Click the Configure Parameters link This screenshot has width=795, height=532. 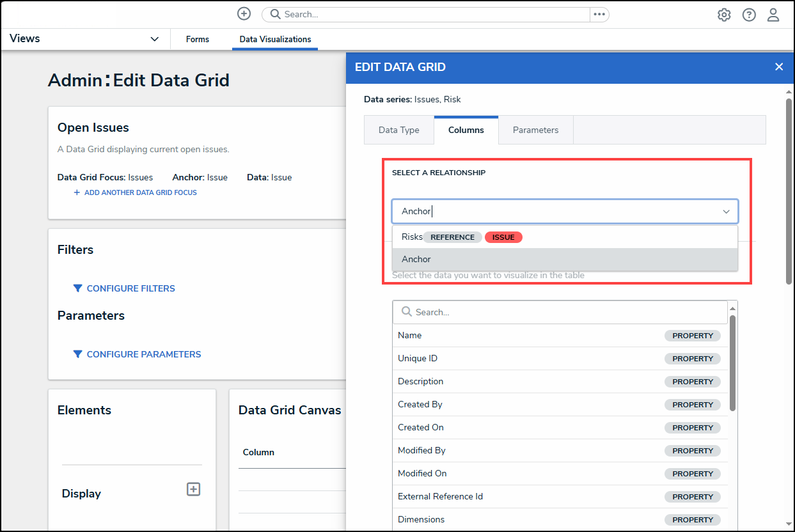coord(143,354)
